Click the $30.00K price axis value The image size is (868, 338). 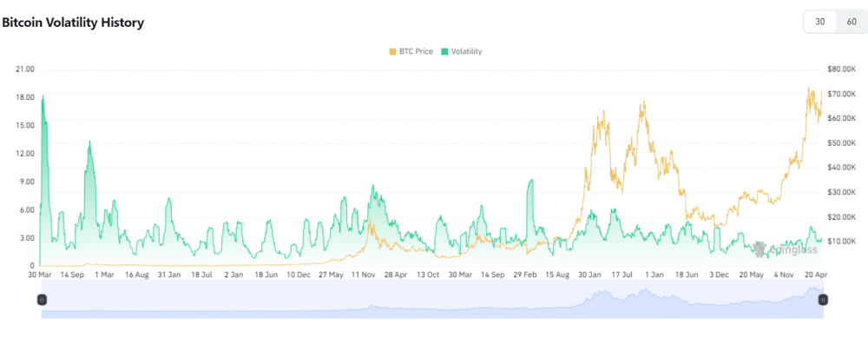pos(842,192)
